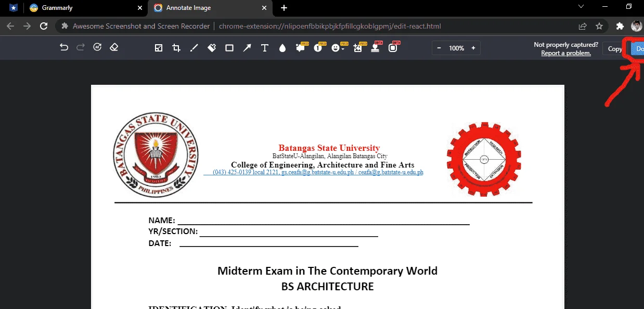Zoom in with the plus button
Viewport: 644px width, 309px height.
[x=473, y=48]
